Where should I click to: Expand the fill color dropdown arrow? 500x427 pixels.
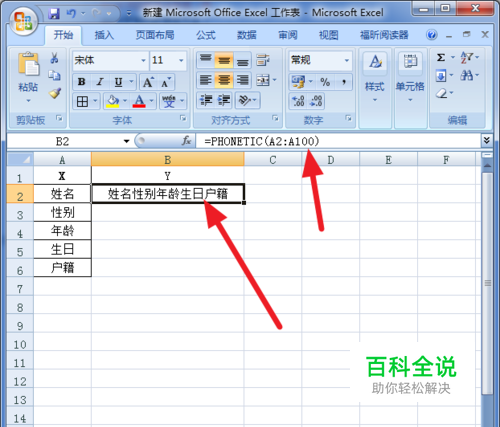pos(125,101)
